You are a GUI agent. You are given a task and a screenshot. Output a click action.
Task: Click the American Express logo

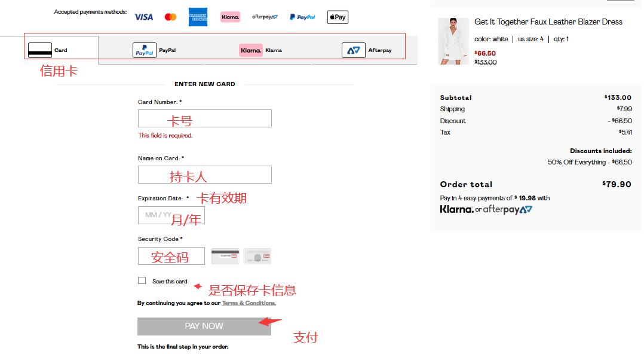198,17
